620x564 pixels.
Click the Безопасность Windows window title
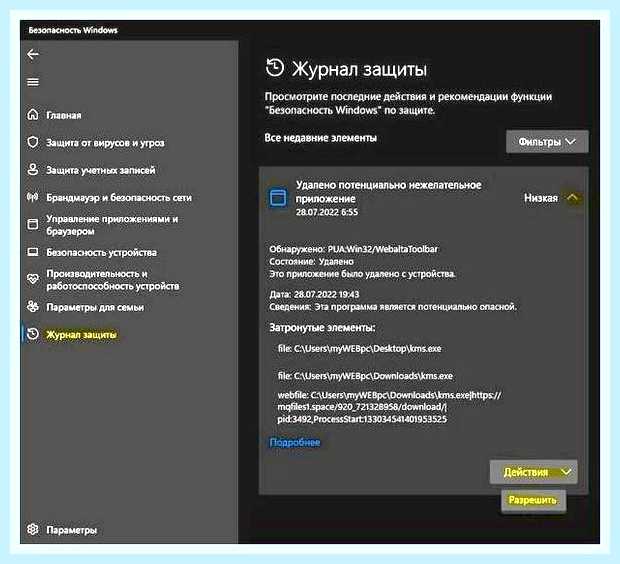pos(73,30)
